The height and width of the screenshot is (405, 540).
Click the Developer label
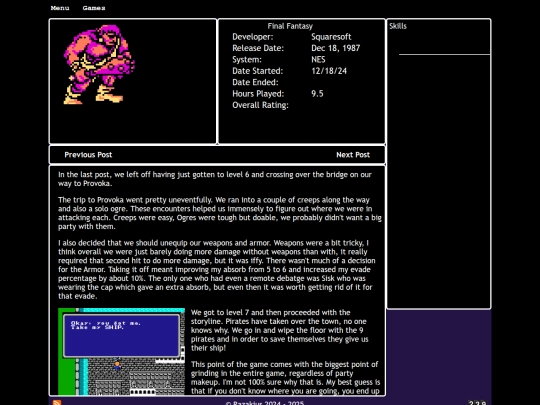tap(252, 37)
